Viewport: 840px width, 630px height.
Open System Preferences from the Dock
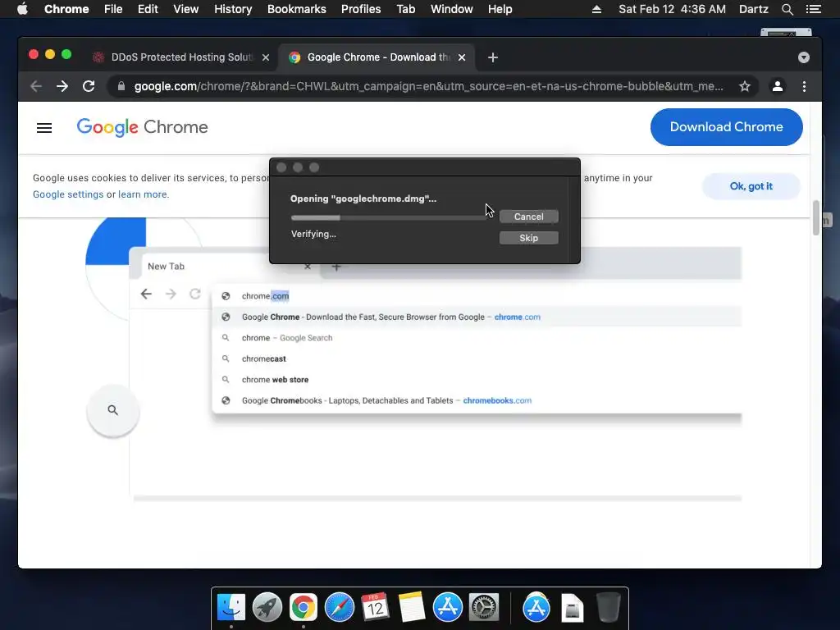(484, 608)
